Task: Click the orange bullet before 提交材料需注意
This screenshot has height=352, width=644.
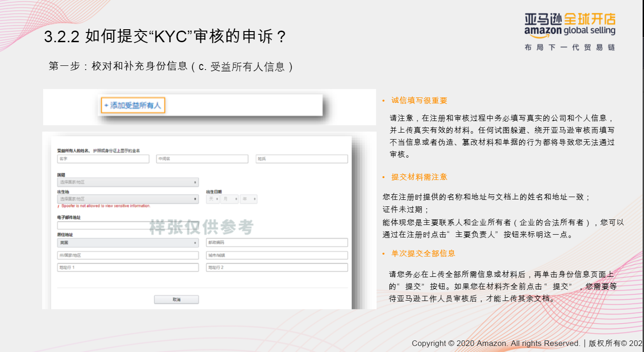Action: [x=384, y=177]
